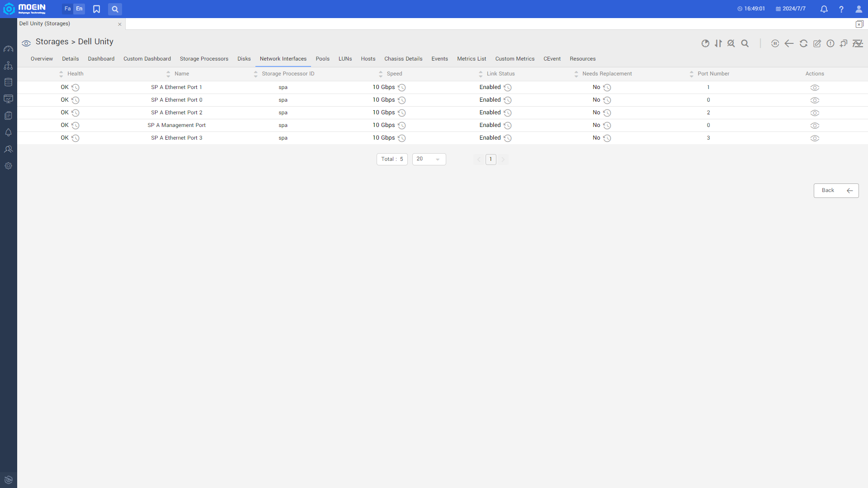The image size is (868, 488).
Task: Open the user profile icon
Action: tap(859, 9)
